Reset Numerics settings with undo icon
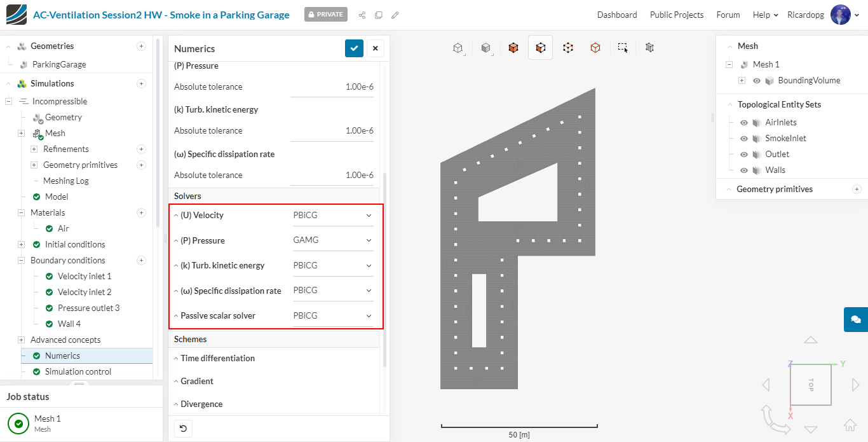The width and height of the screenshot is (868, 442). pyautogui.click(x=183, y=429)
